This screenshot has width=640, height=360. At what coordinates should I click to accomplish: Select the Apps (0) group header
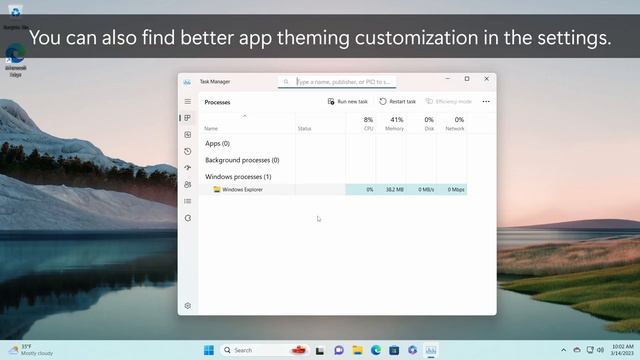[218, 143]
